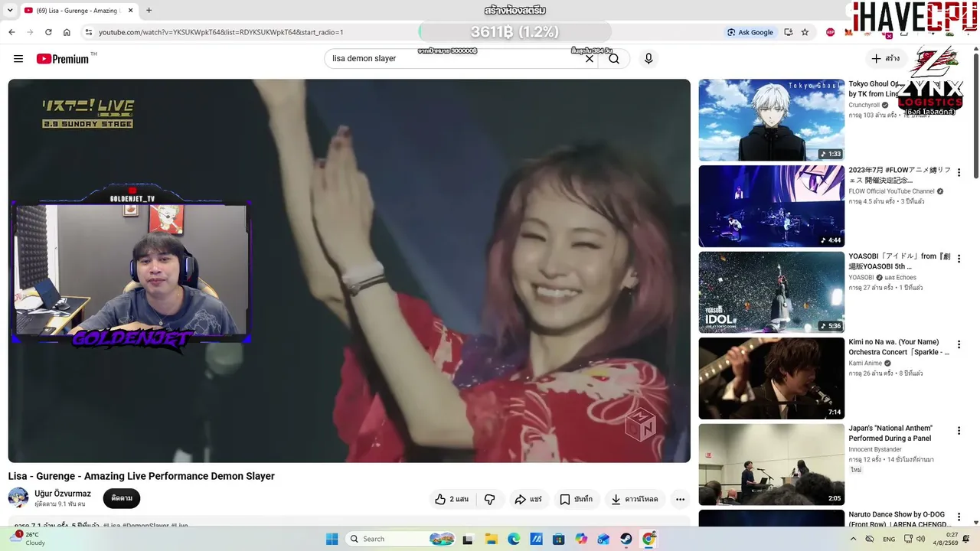980x551 pixels.
Task: Focus the browser address bar URL
Action: coord(221,32)
